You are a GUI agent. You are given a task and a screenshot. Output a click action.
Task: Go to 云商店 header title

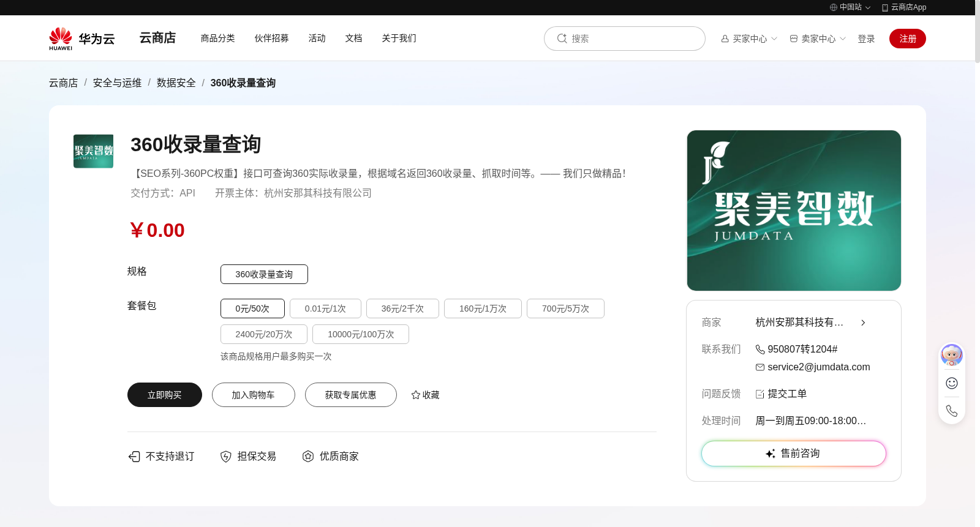[157, 38]
